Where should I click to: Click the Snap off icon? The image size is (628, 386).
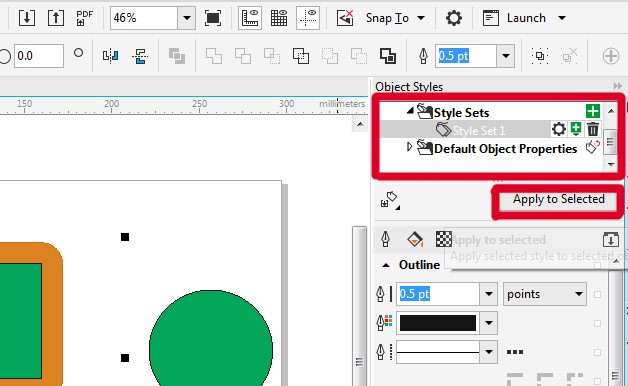[345, 18]
